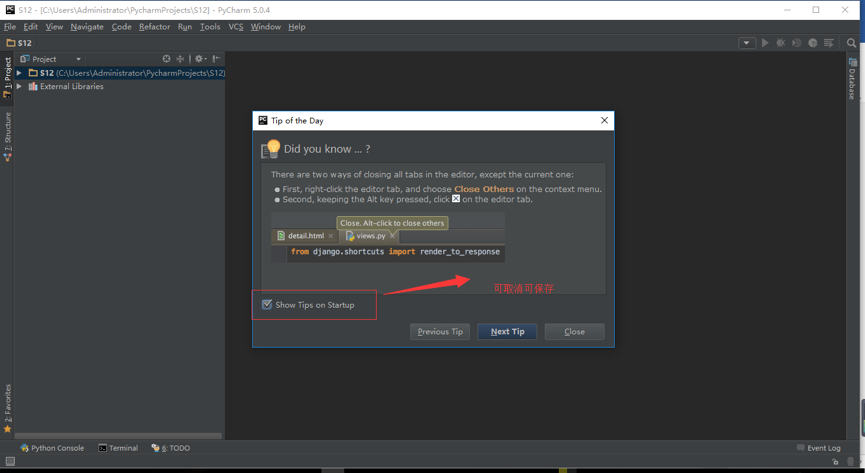Open the Code menu
This screenshot has width=865, height=473.
(121, 26)
